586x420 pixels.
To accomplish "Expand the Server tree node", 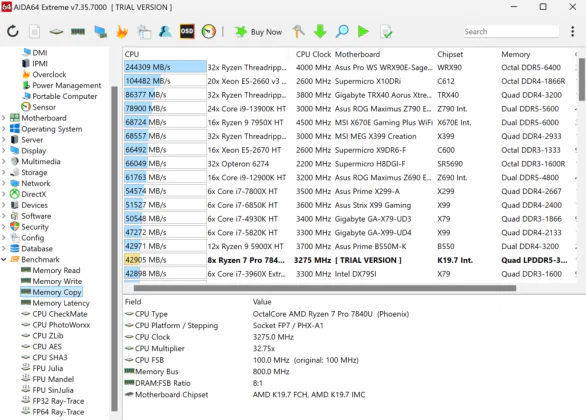I will click(x=4, y=139).
